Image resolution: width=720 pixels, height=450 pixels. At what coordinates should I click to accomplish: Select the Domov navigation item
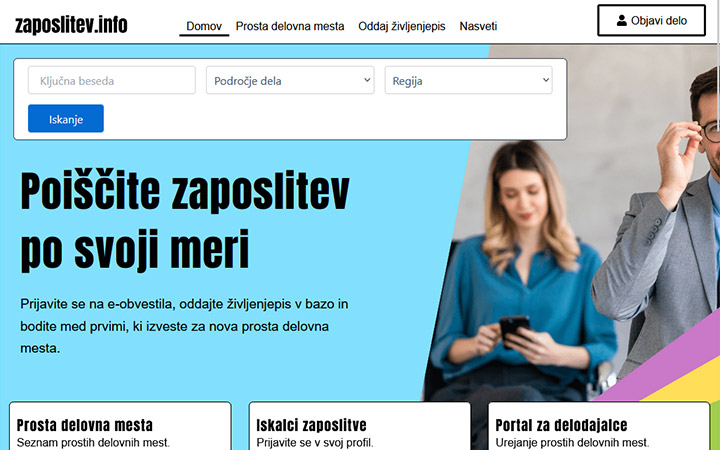tap(204, 26)
